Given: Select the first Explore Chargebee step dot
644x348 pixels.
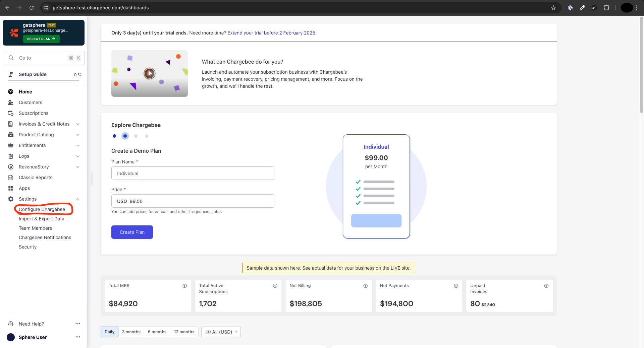Looking at the screenshot, I should 114,136.
